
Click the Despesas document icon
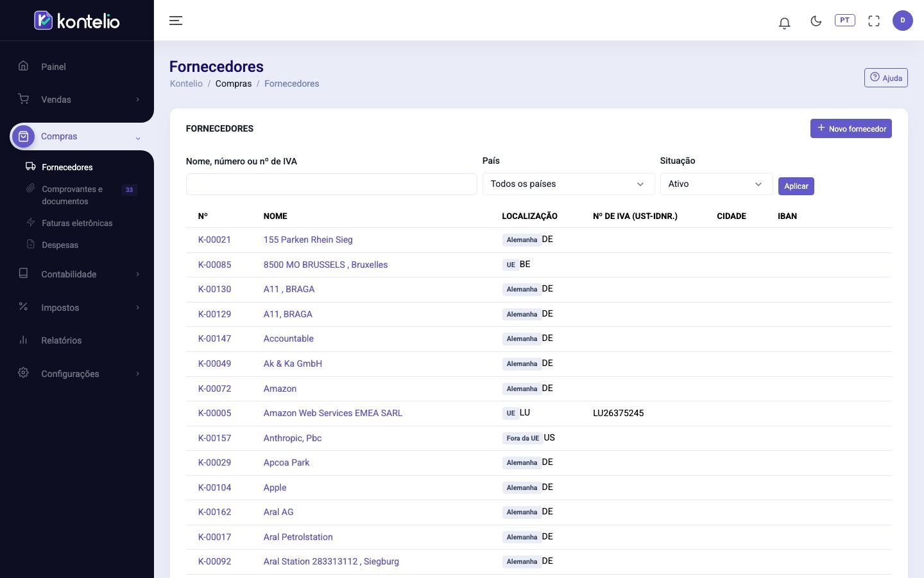click(30, 244)
